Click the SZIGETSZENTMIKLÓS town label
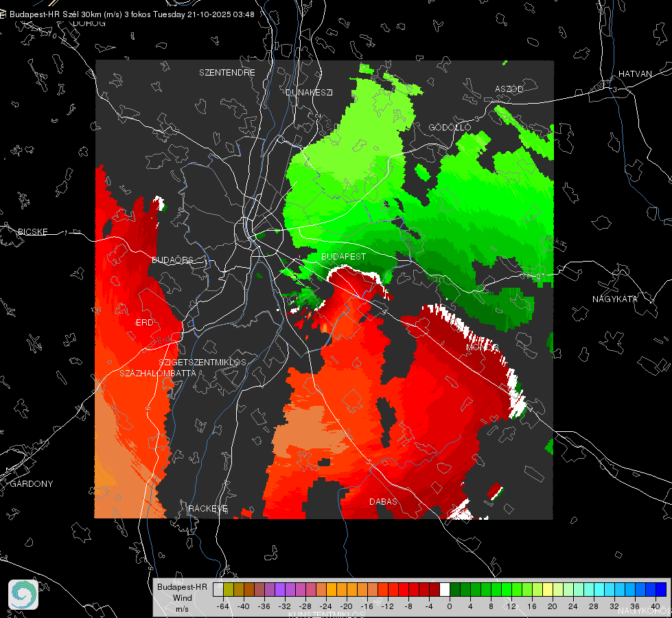Viewport: 672px width, 618px height. (x=202, y=362)
